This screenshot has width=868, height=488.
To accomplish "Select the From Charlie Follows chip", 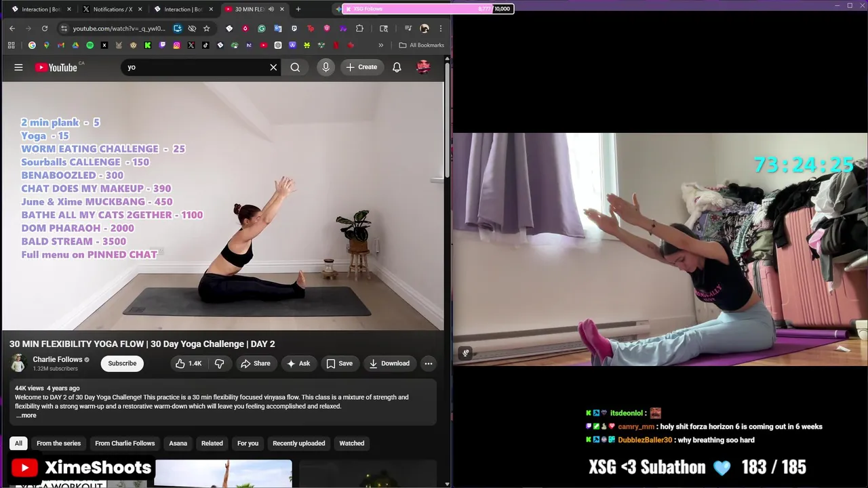I will [125, 443].
